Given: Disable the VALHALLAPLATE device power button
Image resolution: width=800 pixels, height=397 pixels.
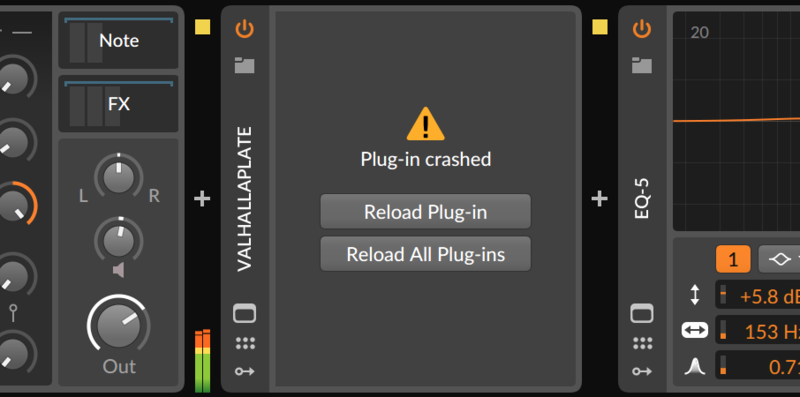Looking at the screenshot, I should [x=244, y=29].
